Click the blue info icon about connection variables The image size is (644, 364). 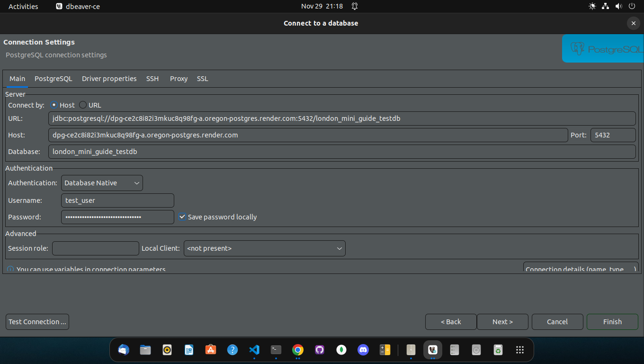click(10, 269)
